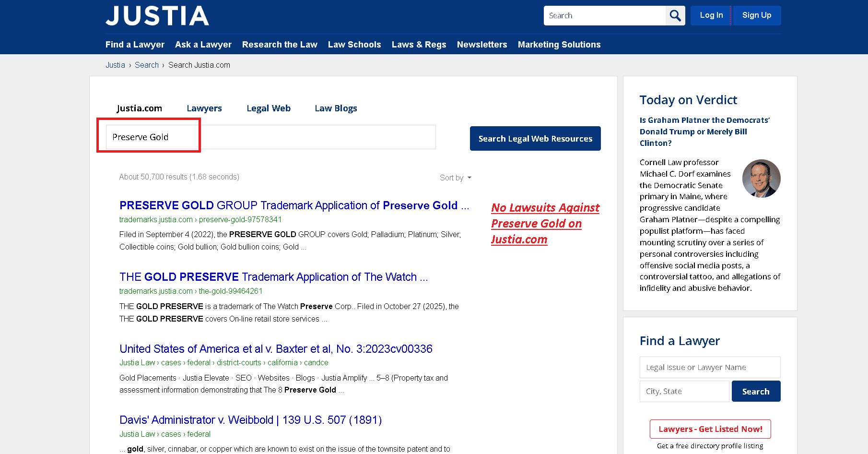Image resolution: width=868 pixels, height=454 pixels.
Task: Click the magnifying glass search icon
Action: coord(675,16)
